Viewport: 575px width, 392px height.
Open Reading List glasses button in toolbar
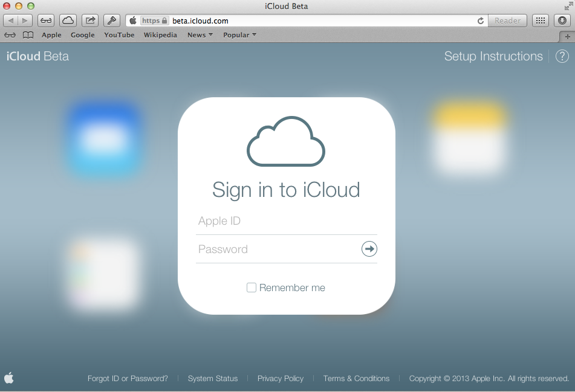[x=46, y=21]
